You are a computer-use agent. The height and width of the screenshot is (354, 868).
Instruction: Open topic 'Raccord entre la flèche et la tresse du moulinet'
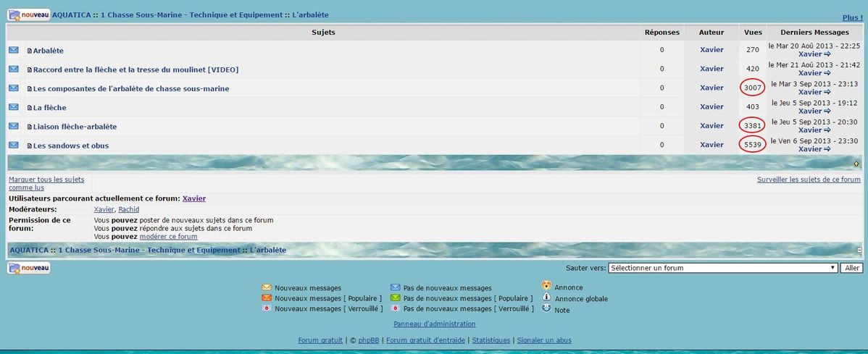click(135, 69)
